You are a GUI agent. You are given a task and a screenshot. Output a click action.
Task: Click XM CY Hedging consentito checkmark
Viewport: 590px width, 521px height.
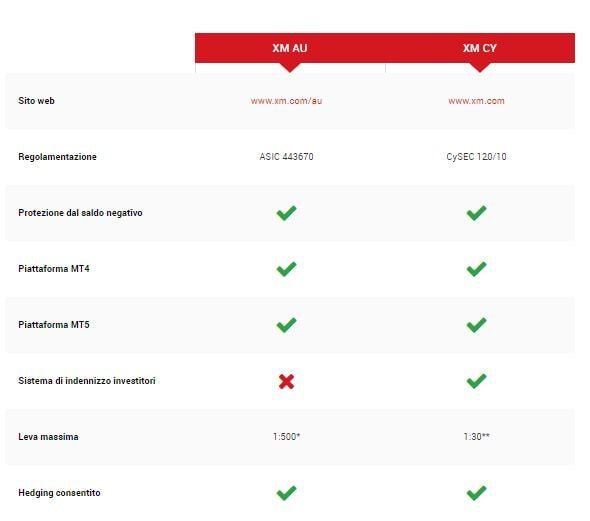coord(476,493)
